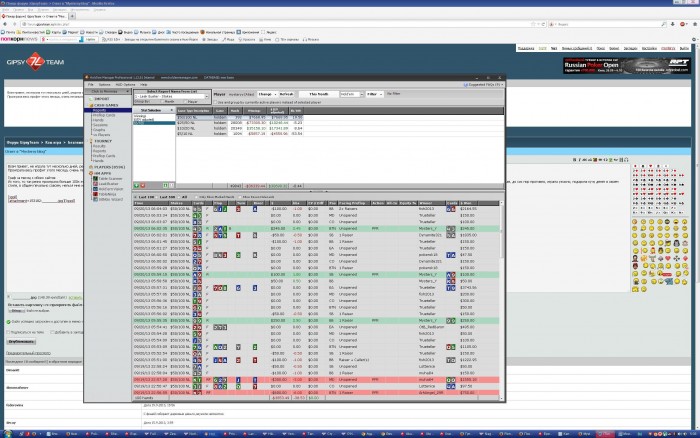Open Sessions in the Cash Games tree
700x438 pixels.
point(100,125)
